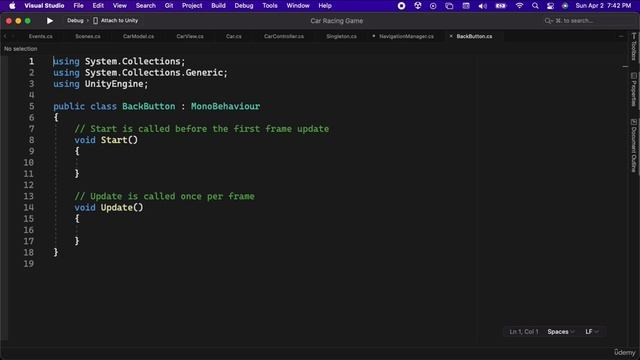Screen dimensions: 640x360
Task: Switch to the Car.cs tab
Action: (x=233, y=36)
